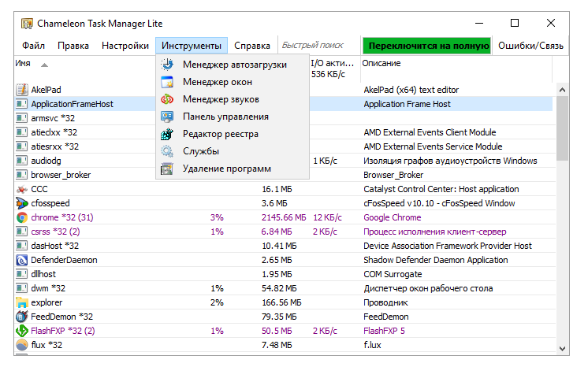Choose Менеджер автозагрузки from menu
The height and width of the screenshot is (378, 588).
click(x=233, y=65)
